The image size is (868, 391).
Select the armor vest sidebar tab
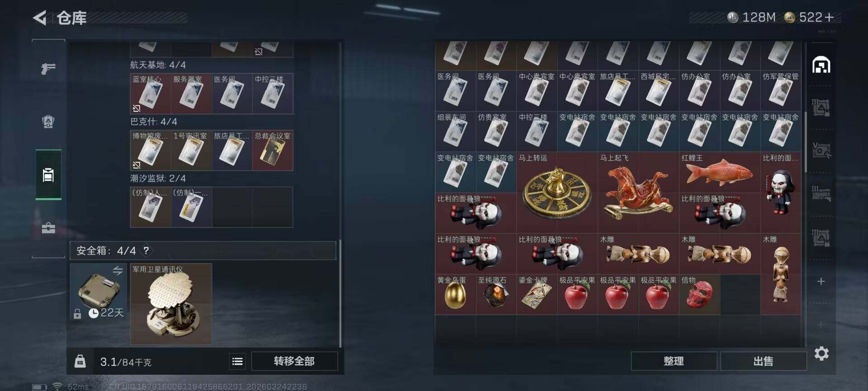coord(48,121)
